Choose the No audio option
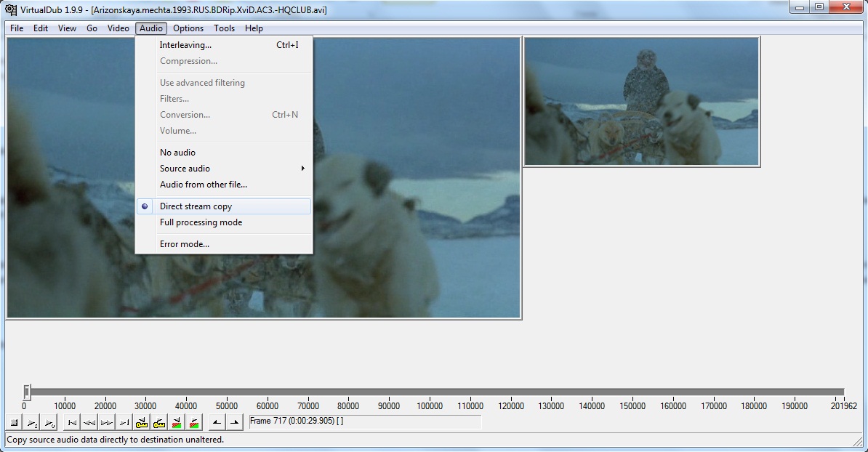The width and height of the screenshot is (868, 452). point(224,152)
